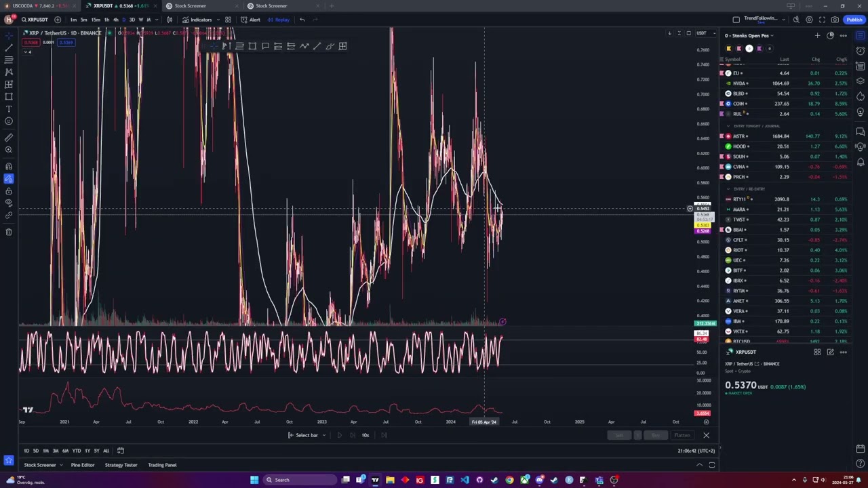Screen dimensions: 868x488
Task: Open the Stock Screener bottom tab
Action: (40, 465)
